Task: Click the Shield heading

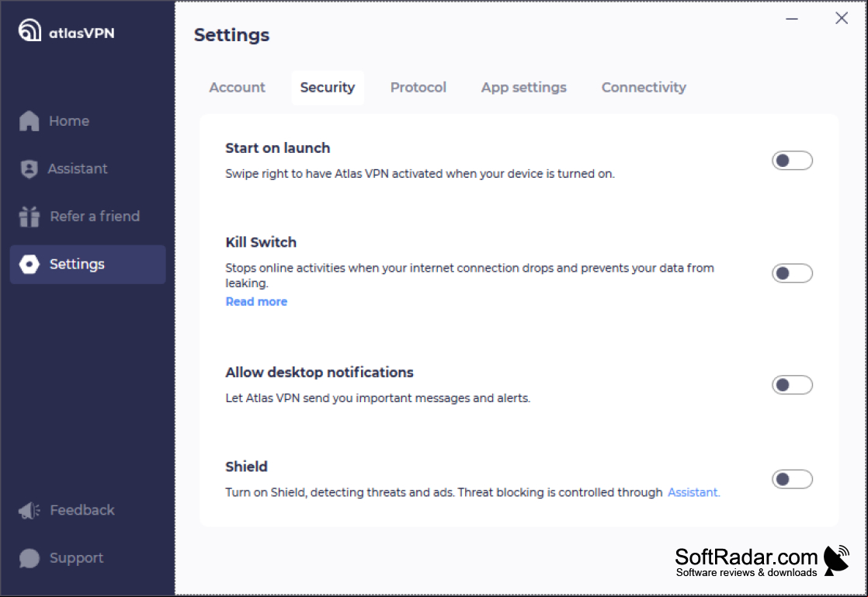Action: (246, 467)
